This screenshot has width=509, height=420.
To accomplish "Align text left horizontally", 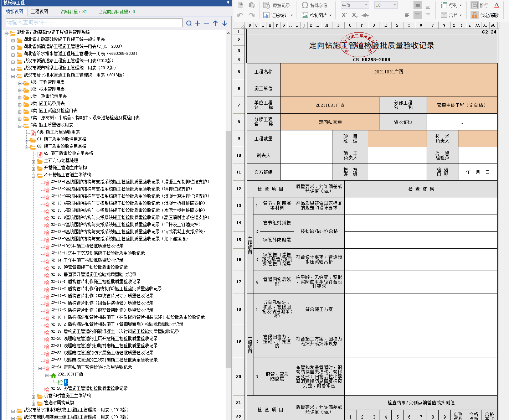I will point(407,15).
